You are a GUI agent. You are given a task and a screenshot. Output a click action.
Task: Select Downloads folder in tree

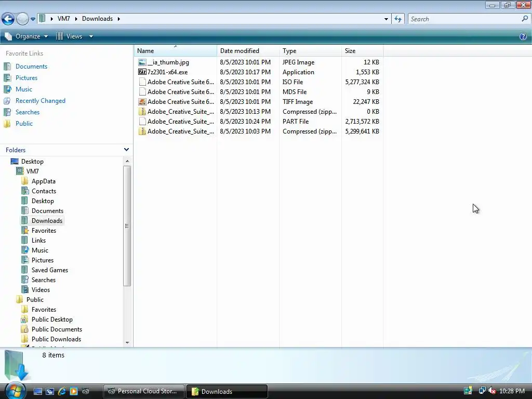coord(47,220)
